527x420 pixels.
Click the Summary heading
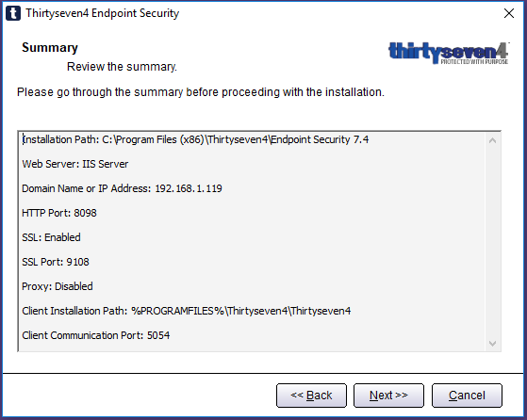(x=50, y=48)
